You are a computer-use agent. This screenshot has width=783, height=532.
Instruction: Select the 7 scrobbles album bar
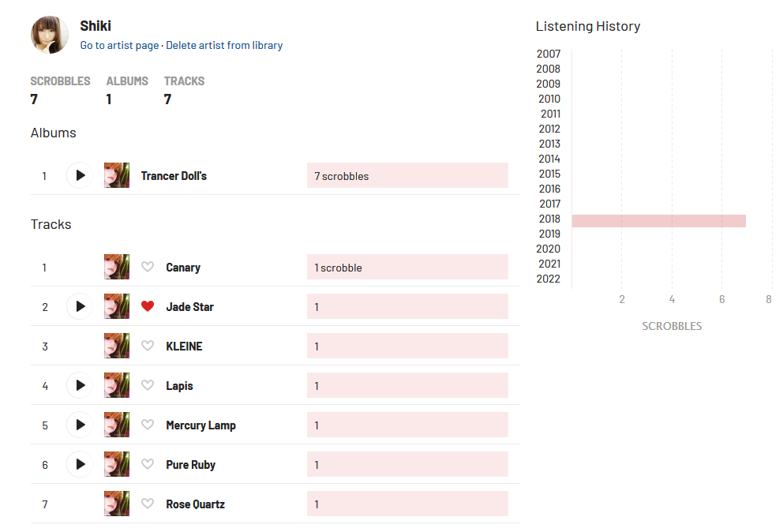tap(406, 176)
